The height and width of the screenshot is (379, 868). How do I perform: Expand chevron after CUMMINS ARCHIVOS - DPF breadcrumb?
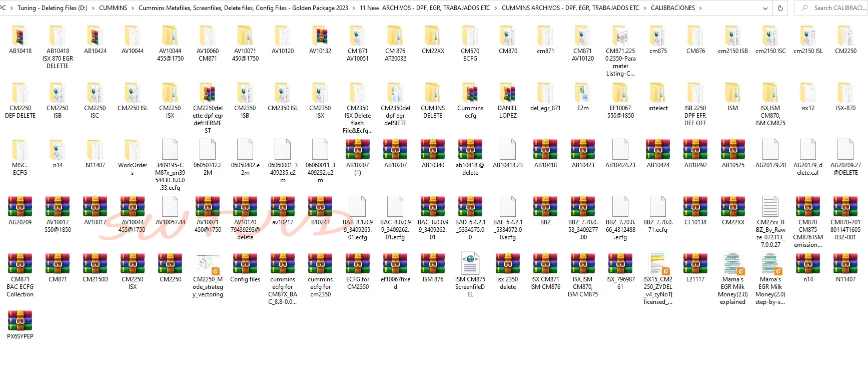click(x=645, y=8)
